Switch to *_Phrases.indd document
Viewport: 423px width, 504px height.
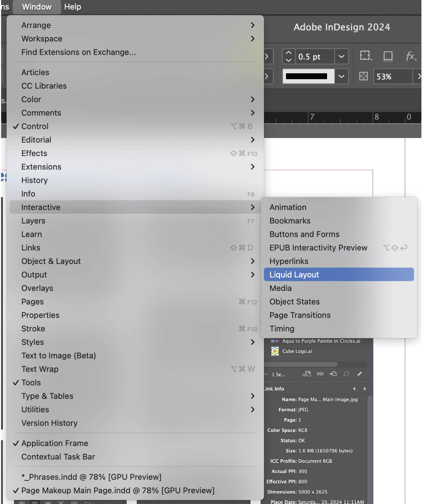135,477
